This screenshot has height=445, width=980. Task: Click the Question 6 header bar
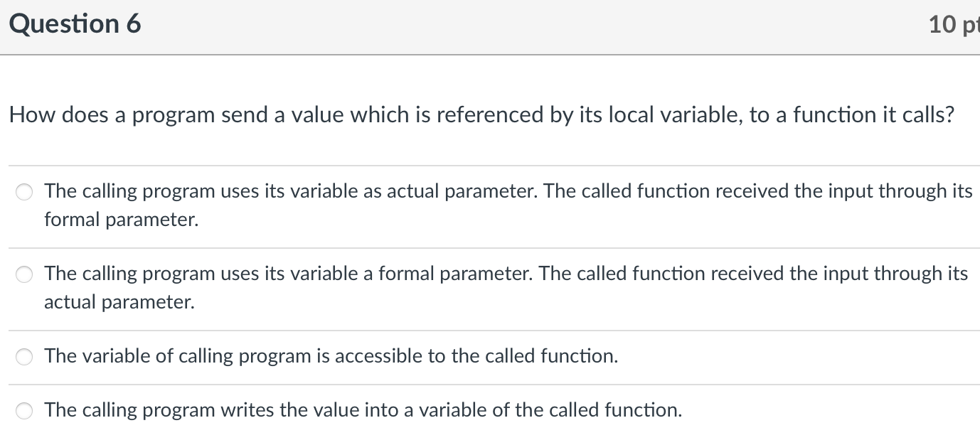click(490, 26)
